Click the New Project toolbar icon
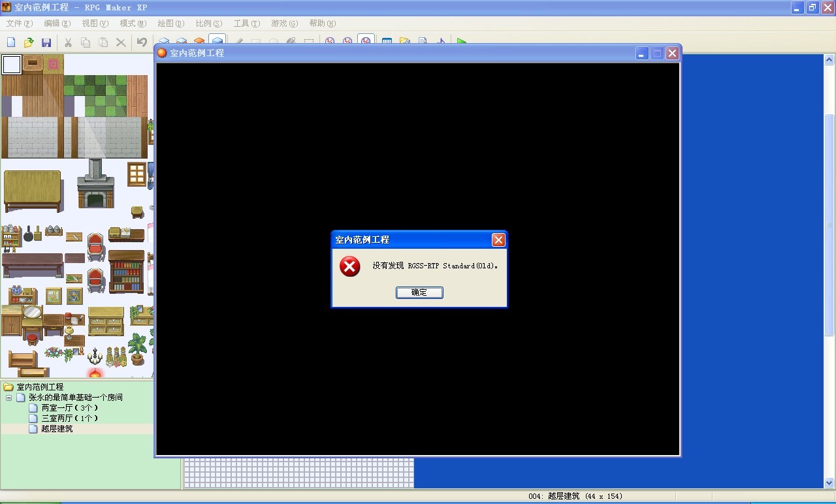The height and width of the screenshot is (504, 836). click(11, 42)
